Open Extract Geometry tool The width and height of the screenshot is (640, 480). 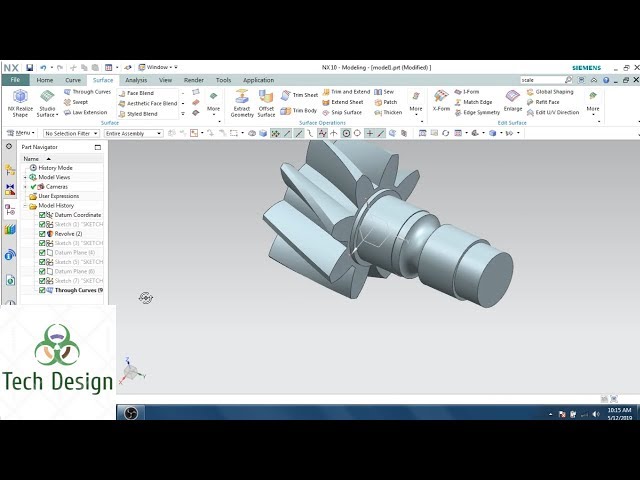[x=242, y=103]
